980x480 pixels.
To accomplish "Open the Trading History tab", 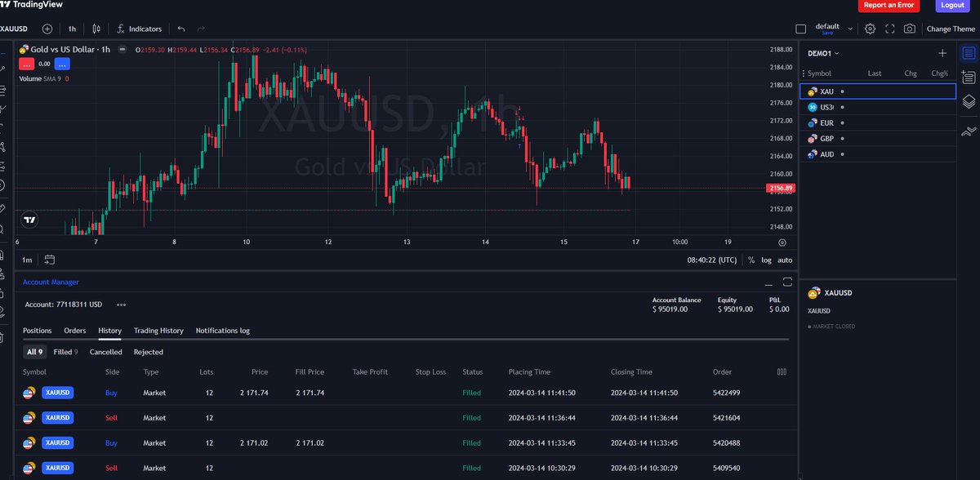I will (x=158, y=331).
